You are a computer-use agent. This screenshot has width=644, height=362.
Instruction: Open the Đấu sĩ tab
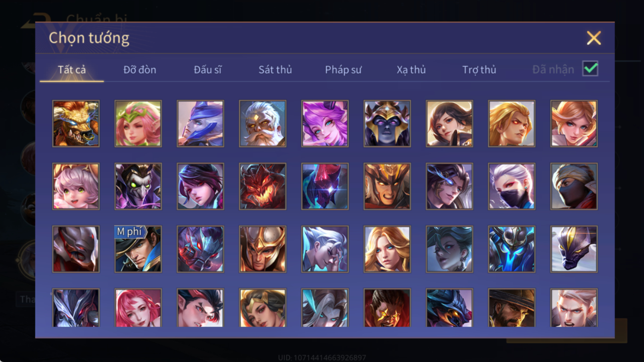point(207,69)
